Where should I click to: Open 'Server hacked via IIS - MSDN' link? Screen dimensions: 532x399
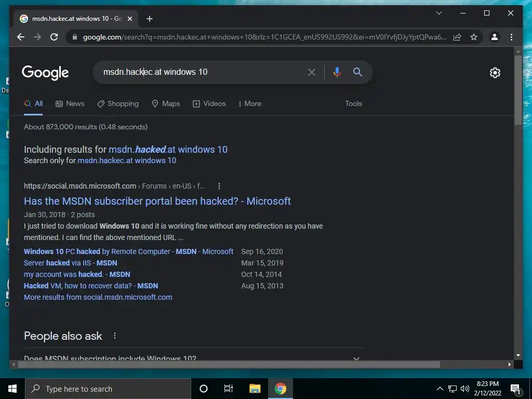71,263
